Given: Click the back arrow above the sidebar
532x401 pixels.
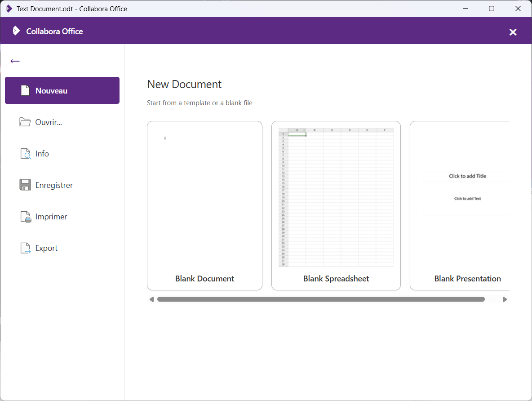Looking at the screenshot, I should click(x=15, y=61).
